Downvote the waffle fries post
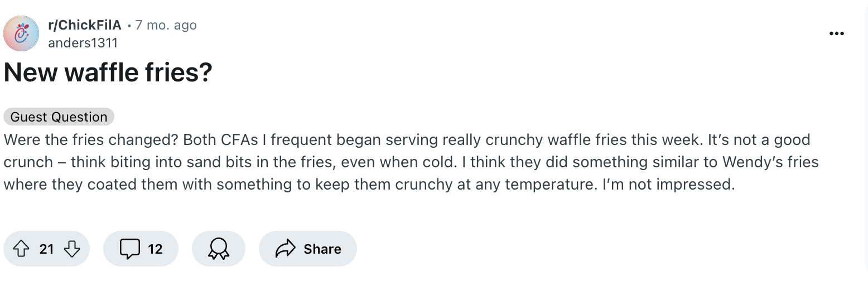 coord(72,249)
